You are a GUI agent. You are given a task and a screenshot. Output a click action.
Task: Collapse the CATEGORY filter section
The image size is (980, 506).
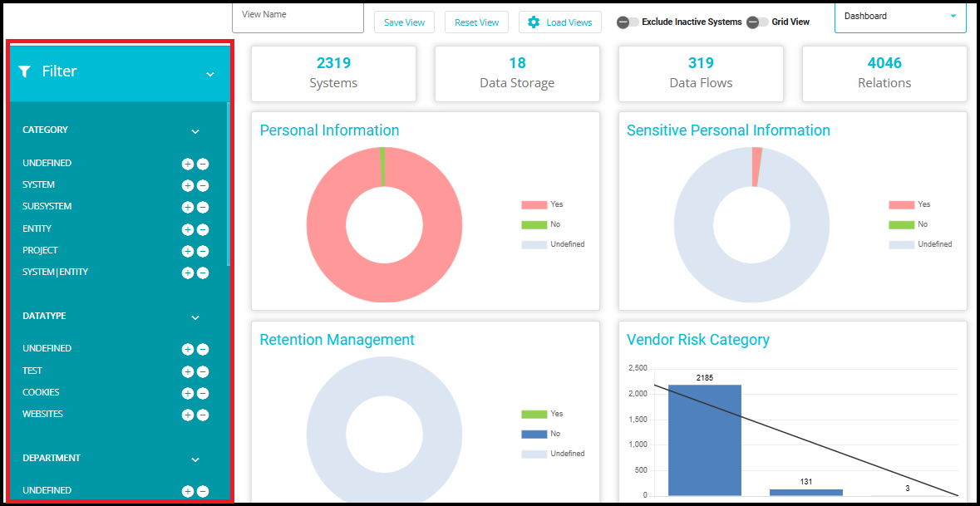195,131
